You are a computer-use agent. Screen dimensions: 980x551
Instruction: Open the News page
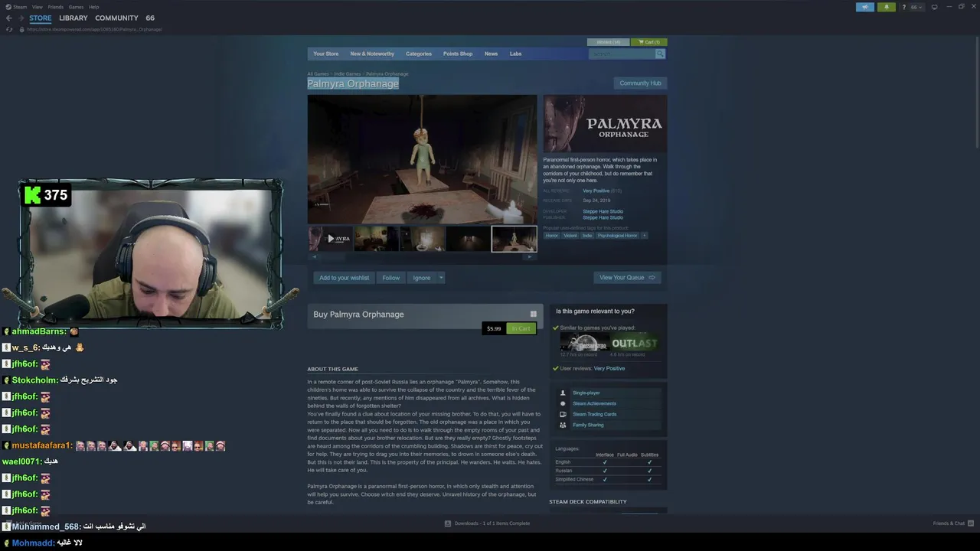491,54
